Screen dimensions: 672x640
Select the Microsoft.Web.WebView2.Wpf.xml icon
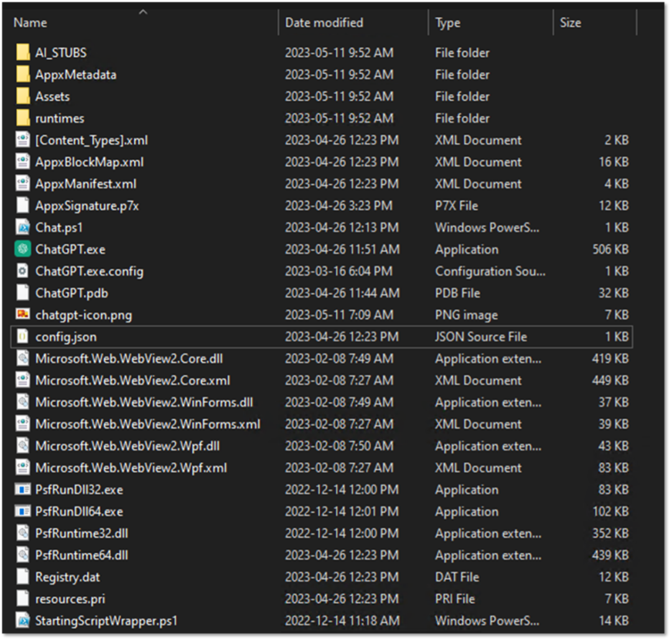[23, 467]
